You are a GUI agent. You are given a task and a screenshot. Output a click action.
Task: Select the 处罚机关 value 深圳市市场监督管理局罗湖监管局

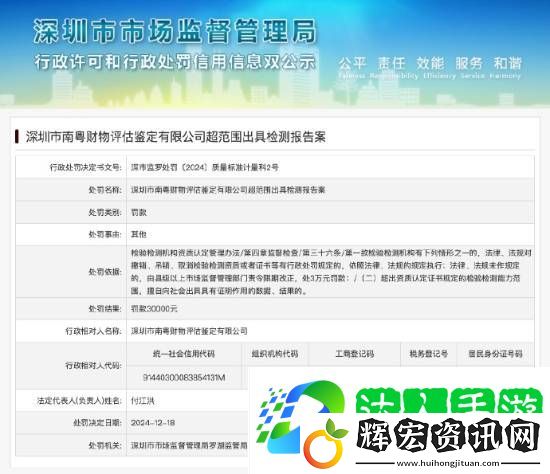[x=189, y=445]
